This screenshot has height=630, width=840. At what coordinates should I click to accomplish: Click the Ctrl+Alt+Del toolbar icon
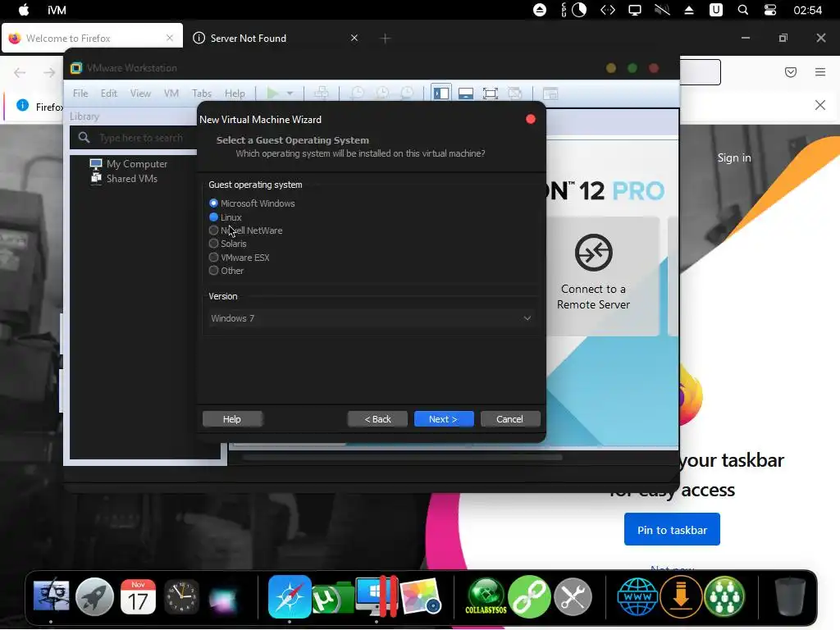(322, 94)
